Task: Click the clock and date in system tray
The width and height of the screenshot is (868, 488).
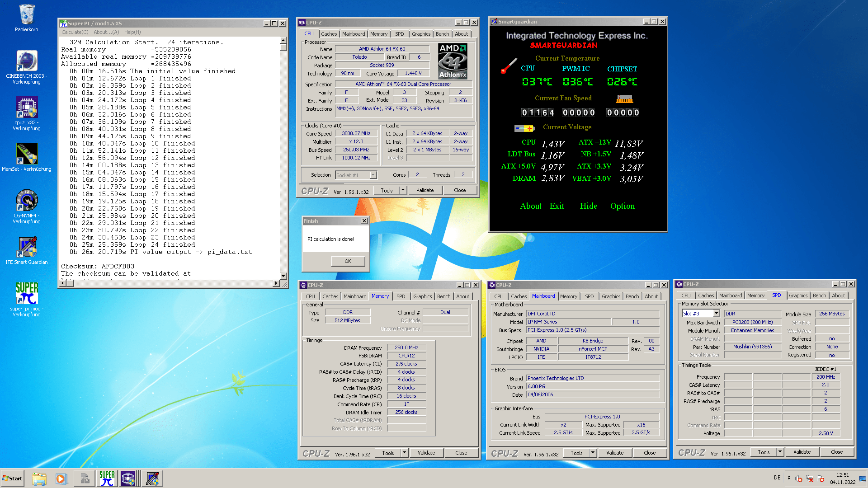Action: [843, 479]
